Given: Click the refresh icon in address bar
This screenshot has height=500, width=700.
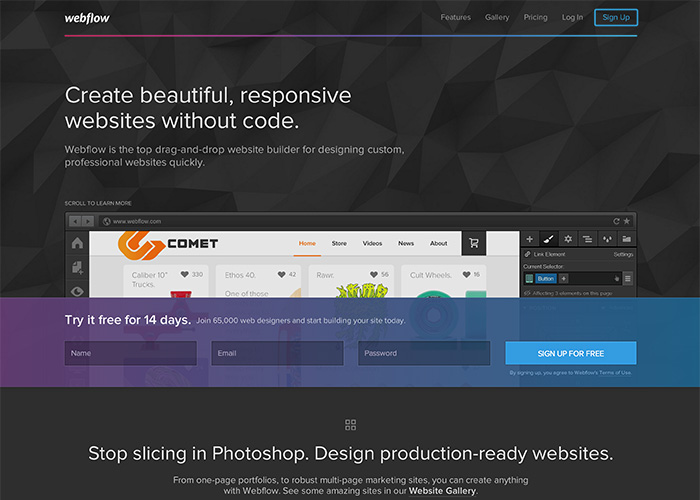Looking at the screenshot, I should click(616, 221).
